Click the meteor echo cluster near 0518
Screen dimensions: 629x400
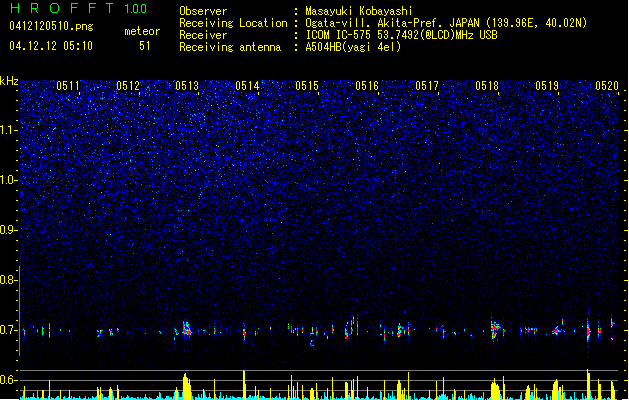coord(497,329)
